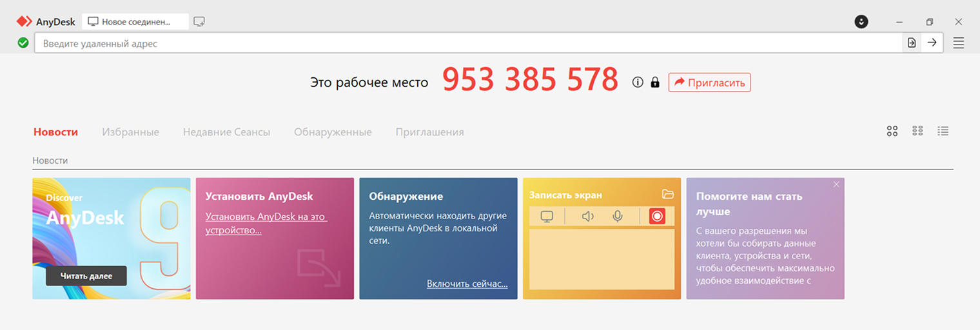Click the Установить AnyDesk на это устройство link
Screen dimensions: 980x330
pos(266,224)
